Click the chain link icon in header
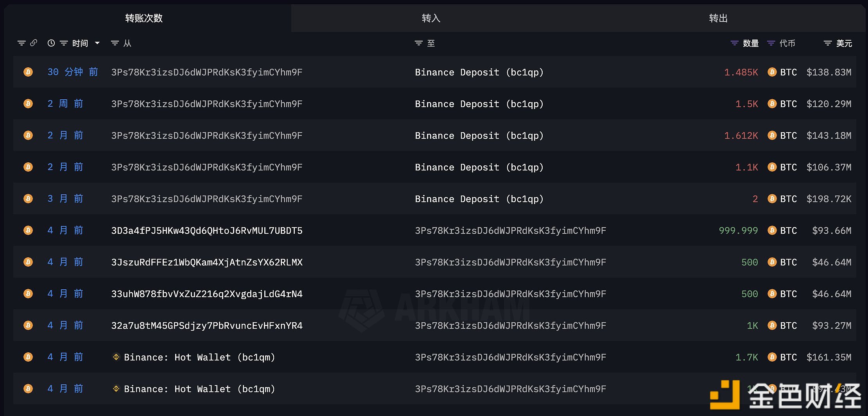The height and width of the screenshot is (416, 868). [34, 43]
